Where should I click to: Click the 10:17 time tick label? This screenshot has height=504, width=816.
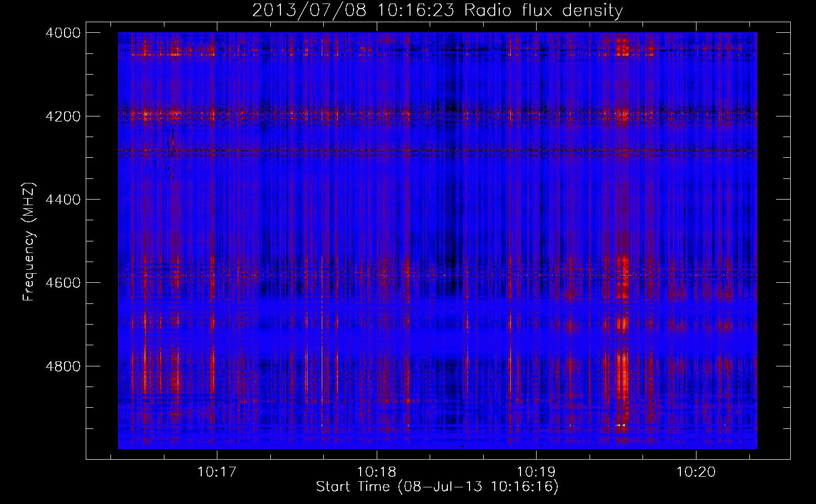(217, 472)
